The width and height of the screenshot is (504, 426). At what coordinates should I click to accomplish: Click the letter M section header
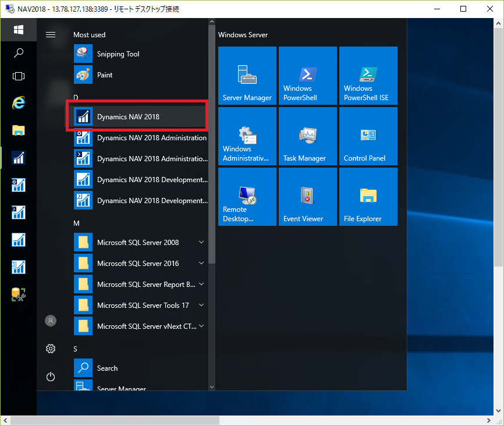coord(76,223)
